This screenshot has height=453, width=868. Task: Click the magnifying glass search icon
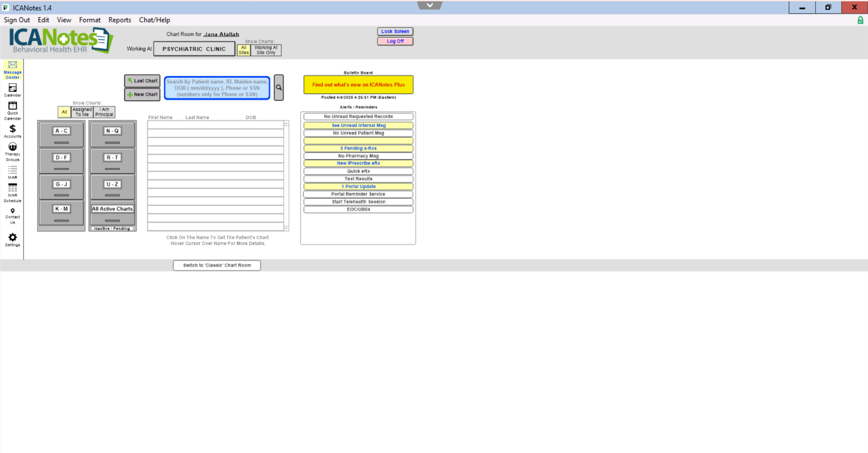[x=279, y=88]
